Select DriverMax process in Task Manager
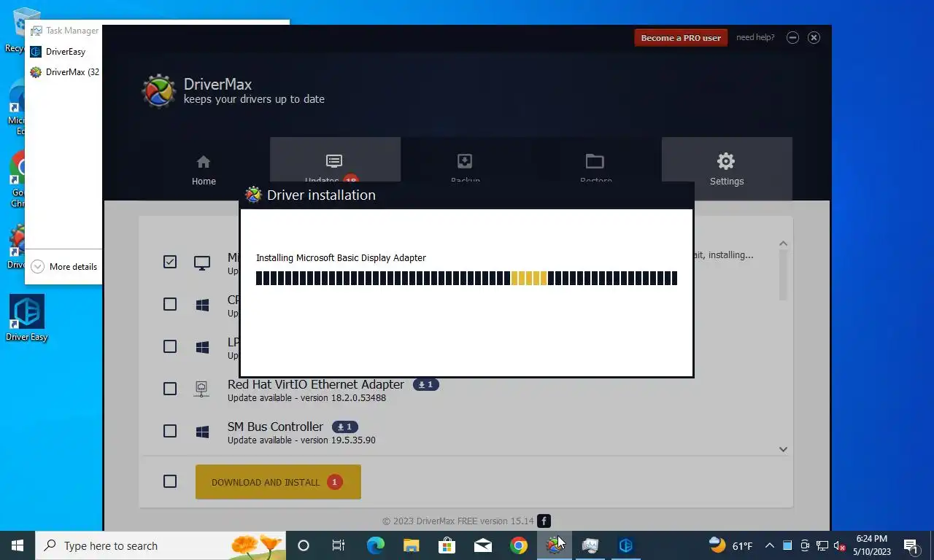The height and width of the screenshot is (560, 934). [x=64, y=72]
